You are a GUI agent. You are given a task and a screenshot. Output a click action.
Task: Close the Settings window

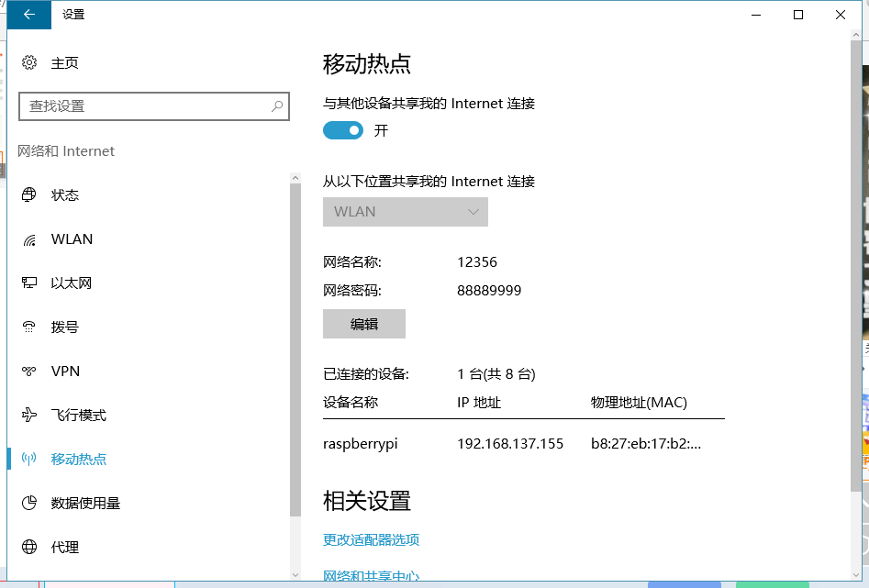pos(841,15)
